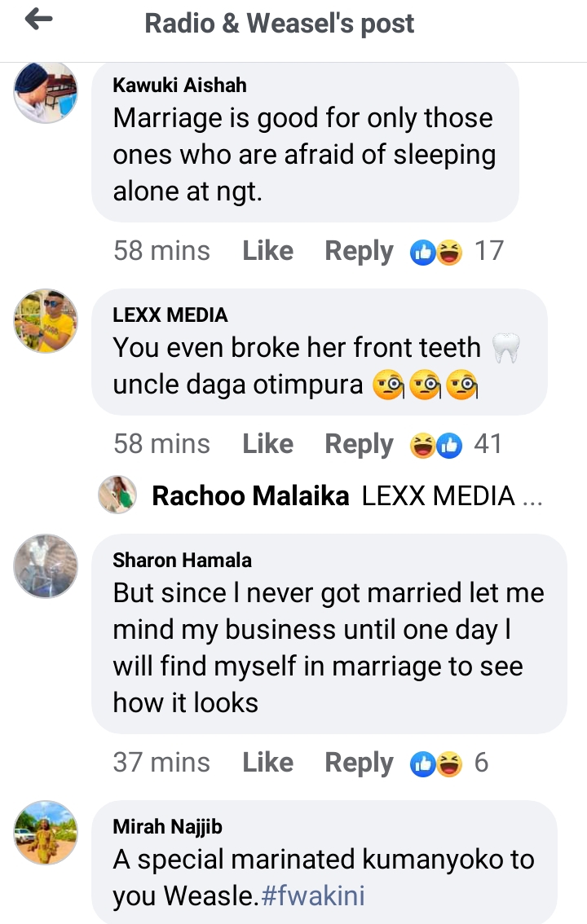Open Kawuki Aishah's profile picture

pyautogui.click(x=46, y=92)
